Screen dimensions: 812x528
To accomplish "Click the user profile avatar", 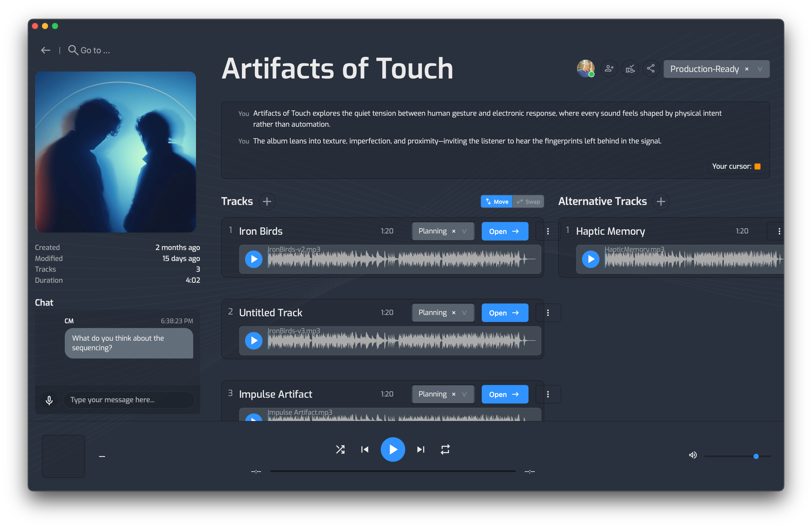I will click(585, 68).
